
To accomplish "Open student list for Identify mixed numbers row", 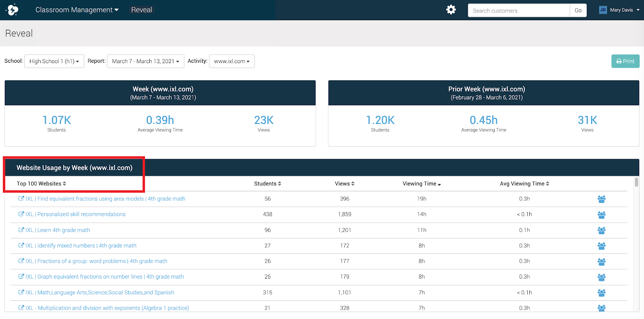I will pyautogui.click(x=601, y=246).
